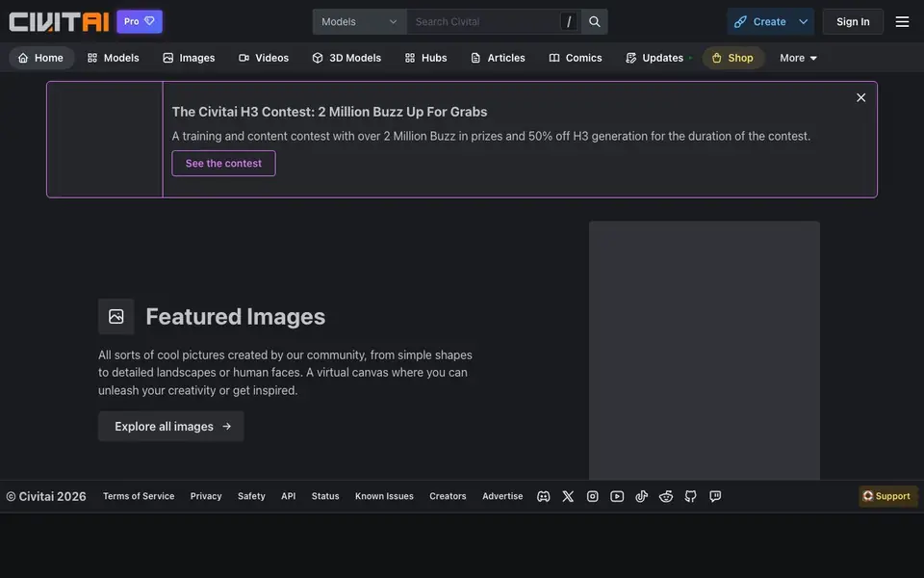Open the Advertise footer link
The height and width of the screenshot is (578, 924).
[x=502, y=496]
